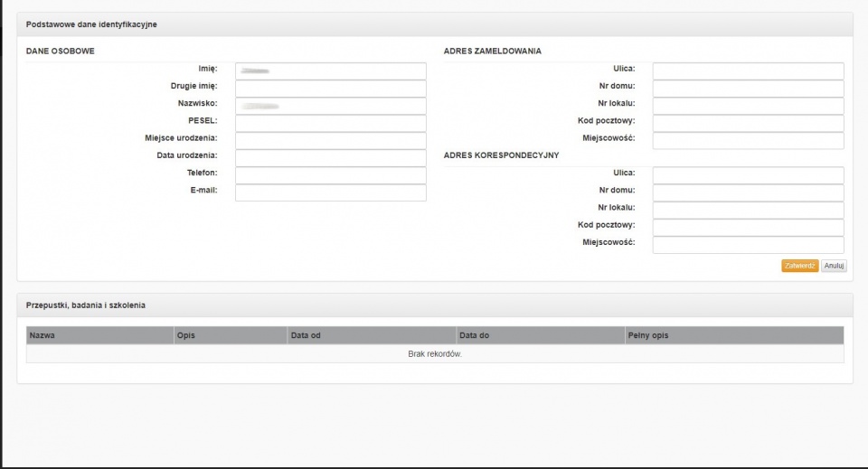Focus the Imię input field
This screenshot has height=469, width=868.
[331, 70]
